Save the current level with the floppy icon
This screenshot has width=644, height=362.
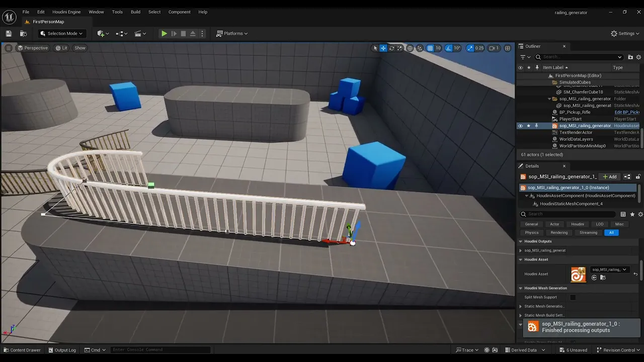9,34
